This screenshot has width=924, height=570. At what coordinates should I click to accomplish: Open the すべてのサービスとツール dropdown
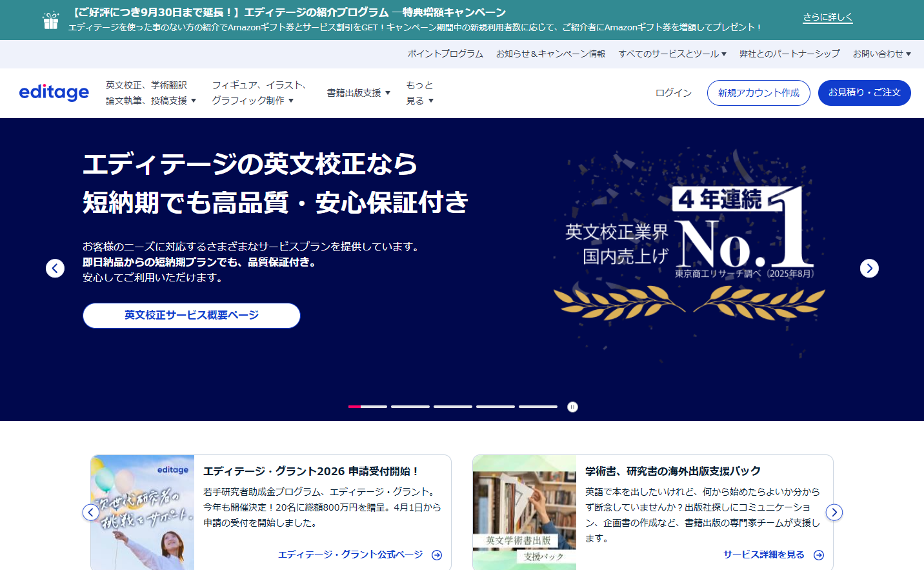coord(672,54)
